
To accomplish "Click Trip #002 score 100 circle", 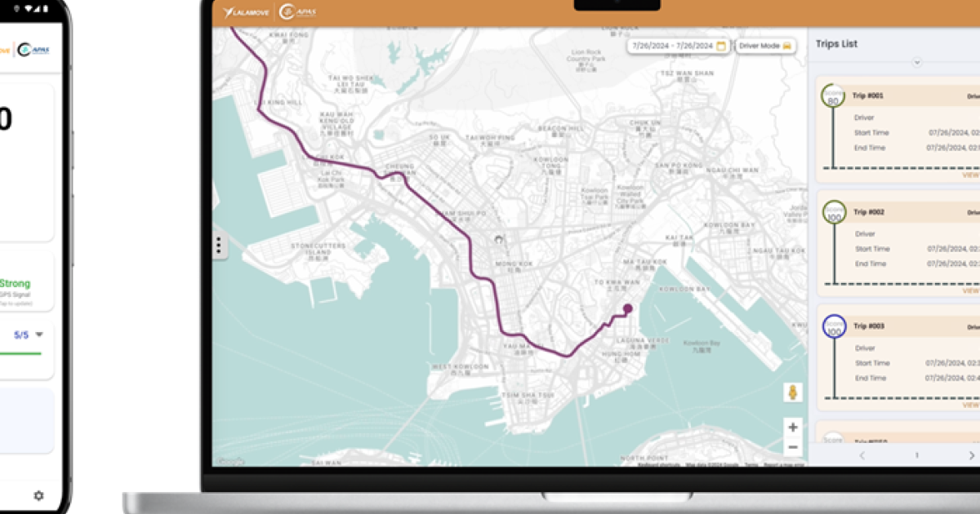I will (x=834, y=213).
